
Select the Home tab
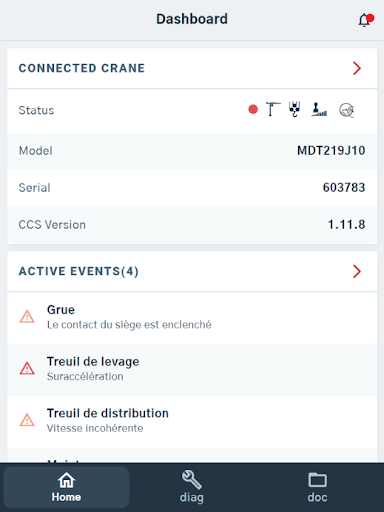[66, 487]
